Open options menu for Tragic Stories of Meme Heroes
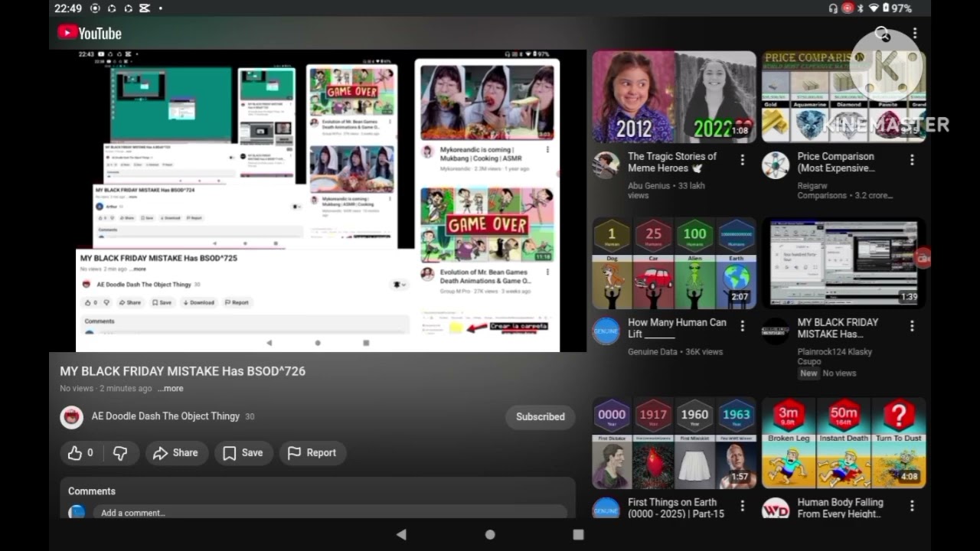Viewport: 980px width, 551px height. click(742, 160)
